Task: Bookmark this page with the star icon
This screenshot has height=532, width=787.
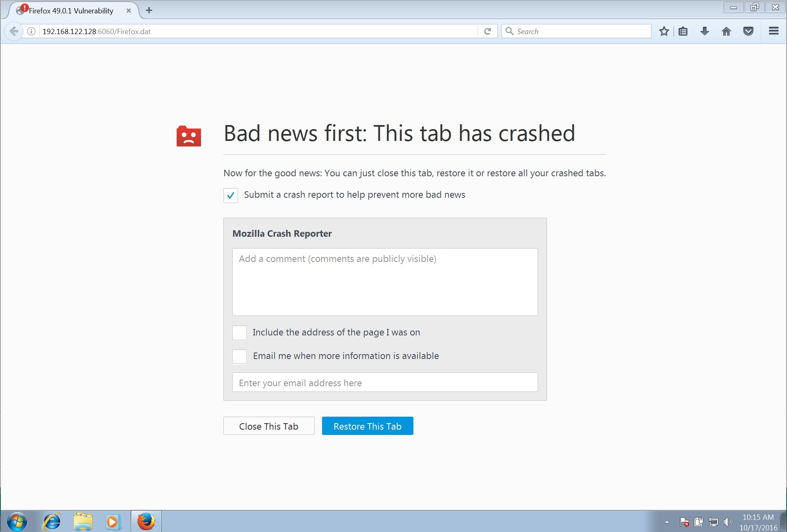Action: (664, 31)
